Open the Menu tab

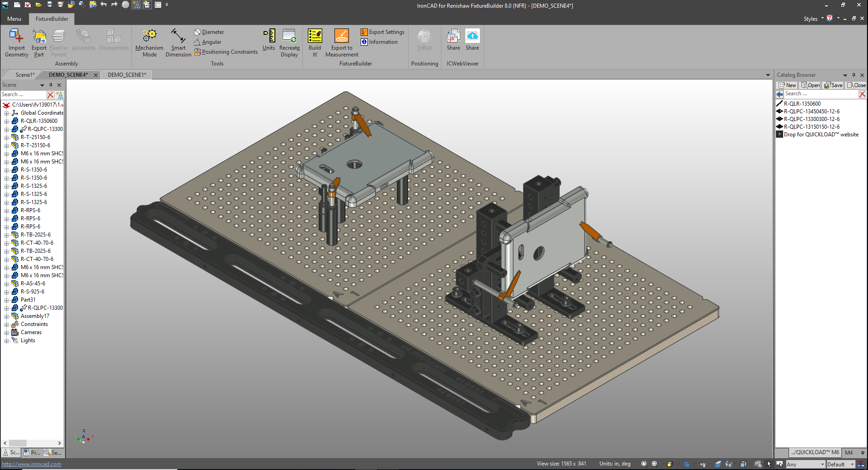tap(14, 19)
